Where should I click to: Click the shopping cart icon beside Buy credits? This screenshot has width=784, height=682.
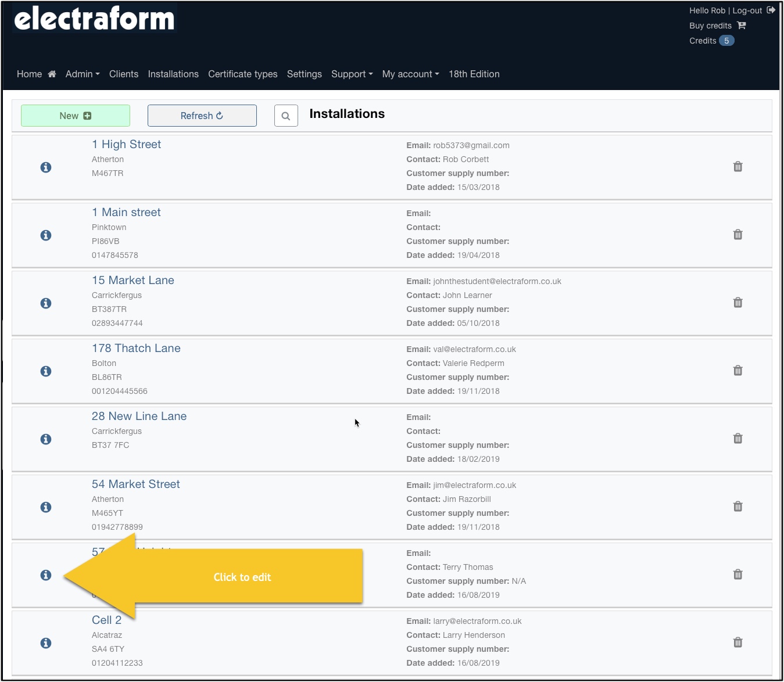click(742, 26)
